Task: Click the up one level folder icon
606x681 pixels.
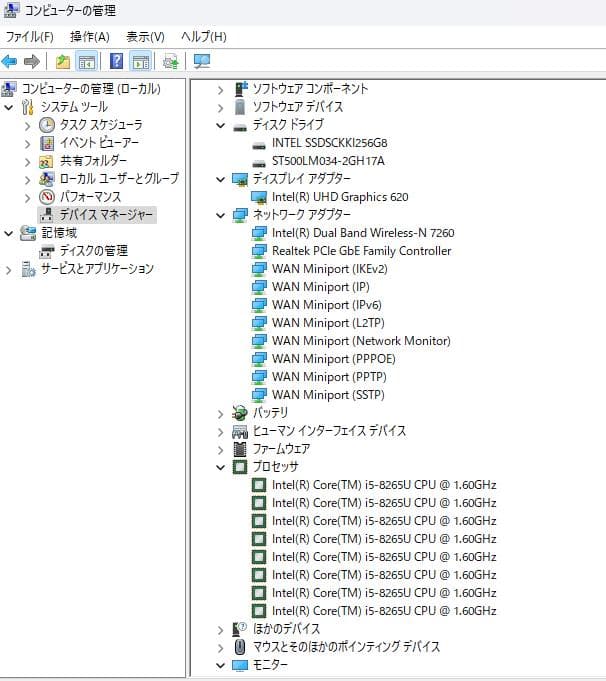Action: pyautogui.click(x=63, y=61)
